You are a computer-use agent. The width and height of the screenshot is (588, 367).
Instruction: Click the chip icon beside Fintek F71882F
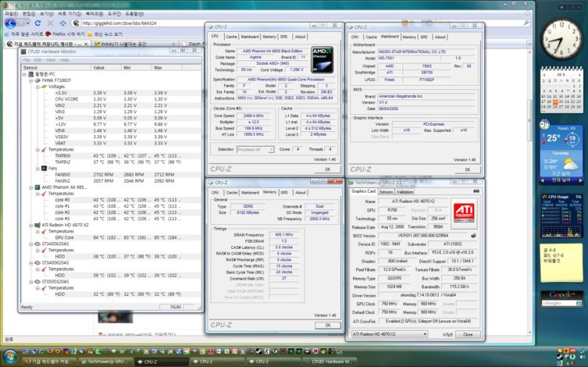[x=37, y=80]
